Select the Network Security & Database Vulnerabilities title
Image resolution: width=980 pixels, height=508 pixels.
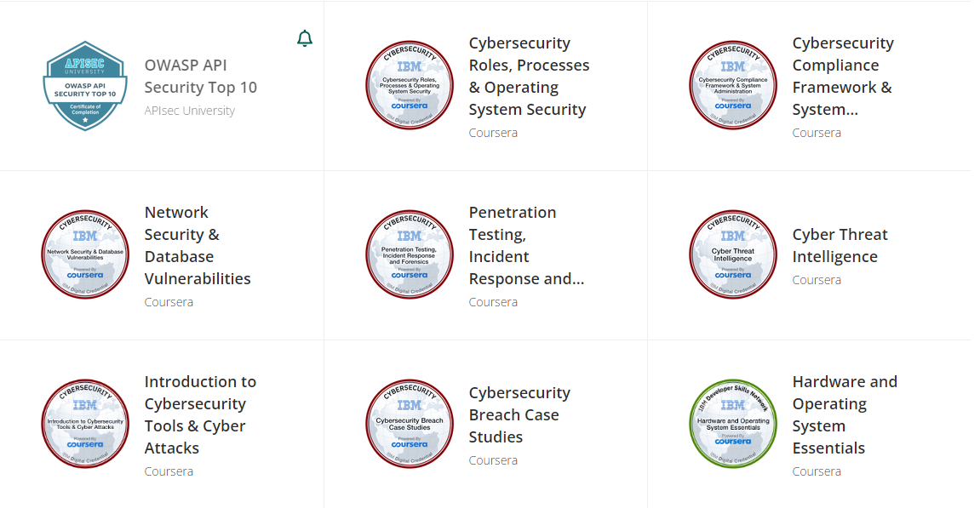[196, 245]
